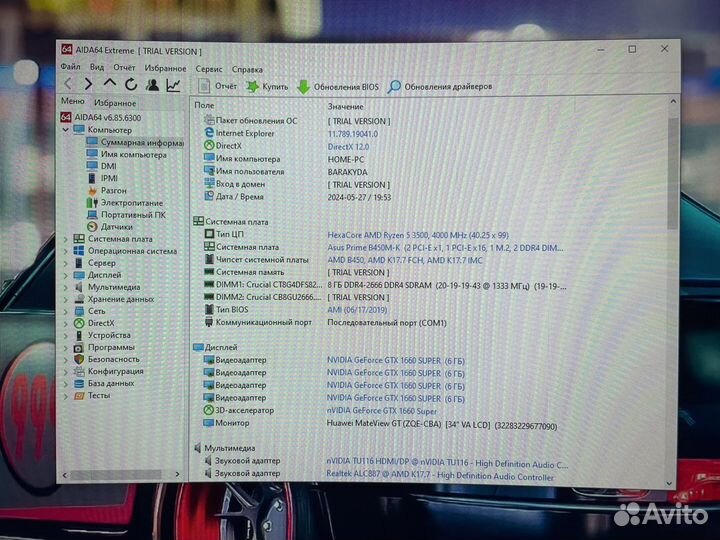This screenshot has height=540, width=720.
Task: Select Суммарная информация in the tree
Action: pos(135,142)
